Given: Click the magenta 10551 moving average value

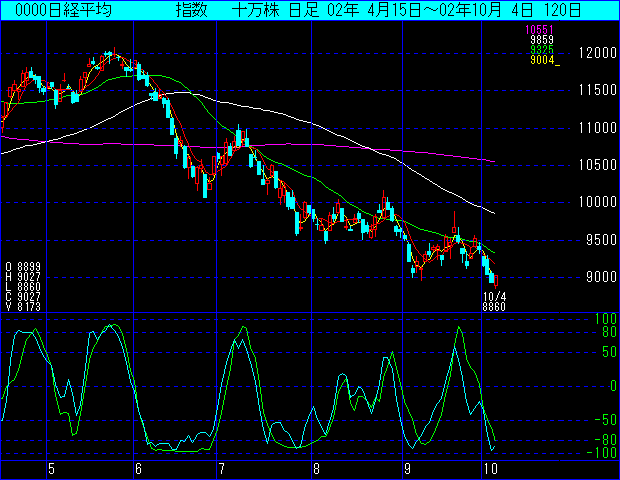Looking at the screenshot, I should coord(539,29).
